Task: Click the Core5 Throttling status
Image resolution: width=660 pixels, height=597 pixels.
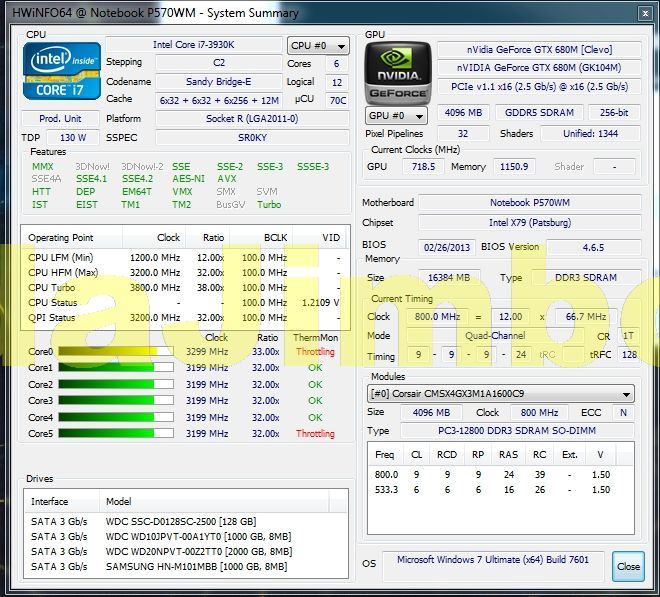Action: coord(315,433)
